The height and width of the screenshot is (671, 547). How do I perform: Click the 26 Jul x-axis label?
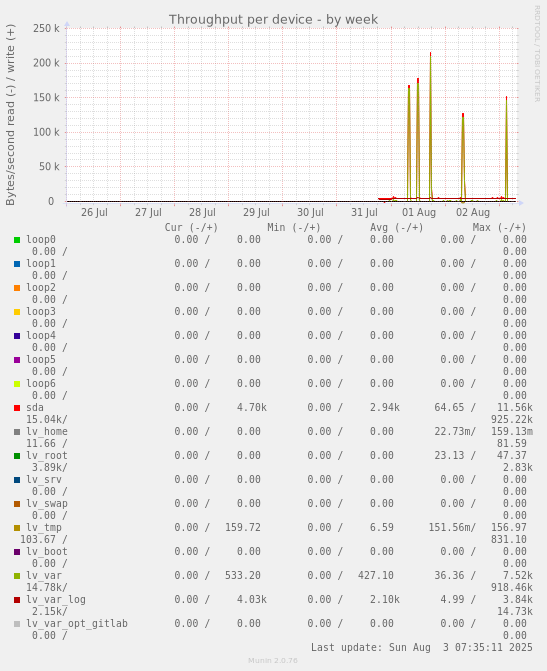[x=94, y=212]
